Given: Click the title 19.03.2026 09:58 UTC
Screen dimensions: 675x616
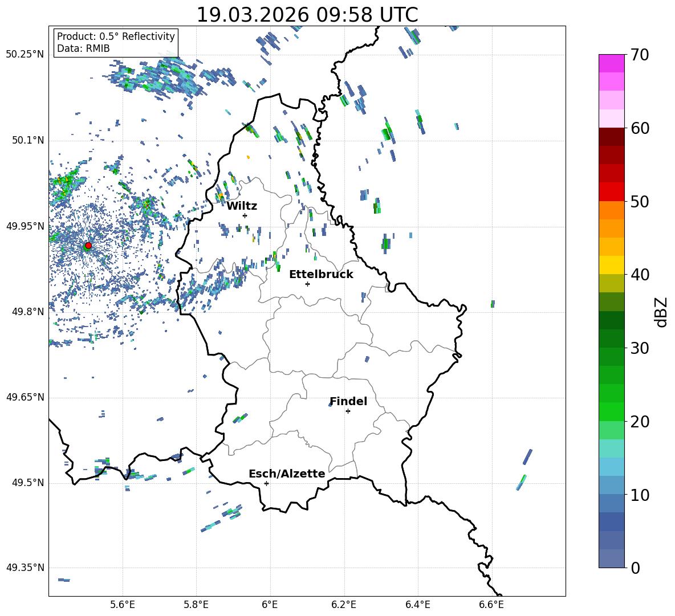Looking at the screenshot, I should pos(307,15).
